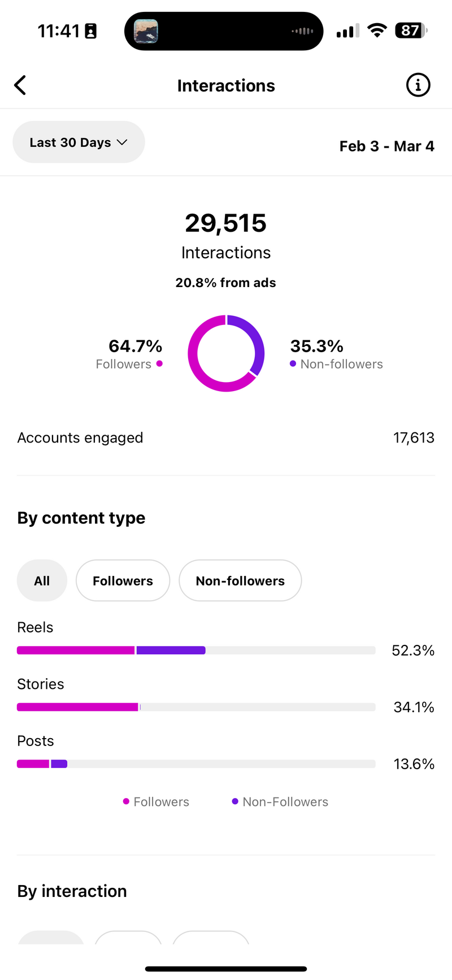Select the All content type filter
This screenshot has width=452, height=980.
click(42, 580)
